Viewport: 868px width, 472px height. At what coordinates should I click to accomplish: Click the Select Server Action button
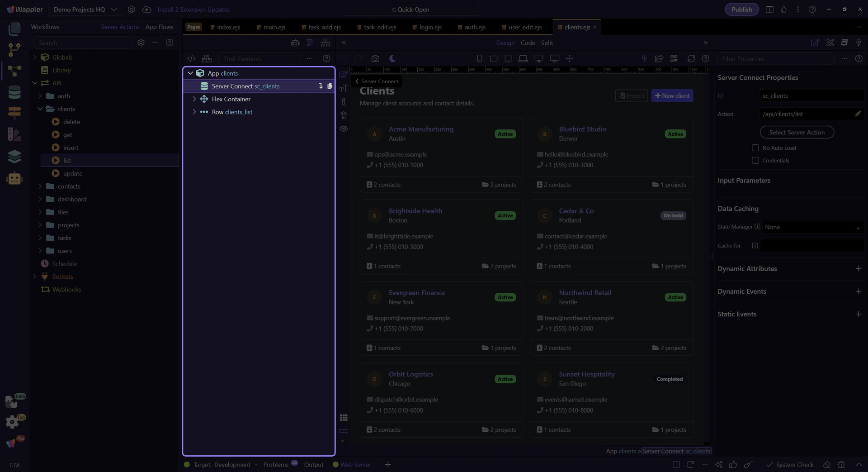(x=797, y=132)
